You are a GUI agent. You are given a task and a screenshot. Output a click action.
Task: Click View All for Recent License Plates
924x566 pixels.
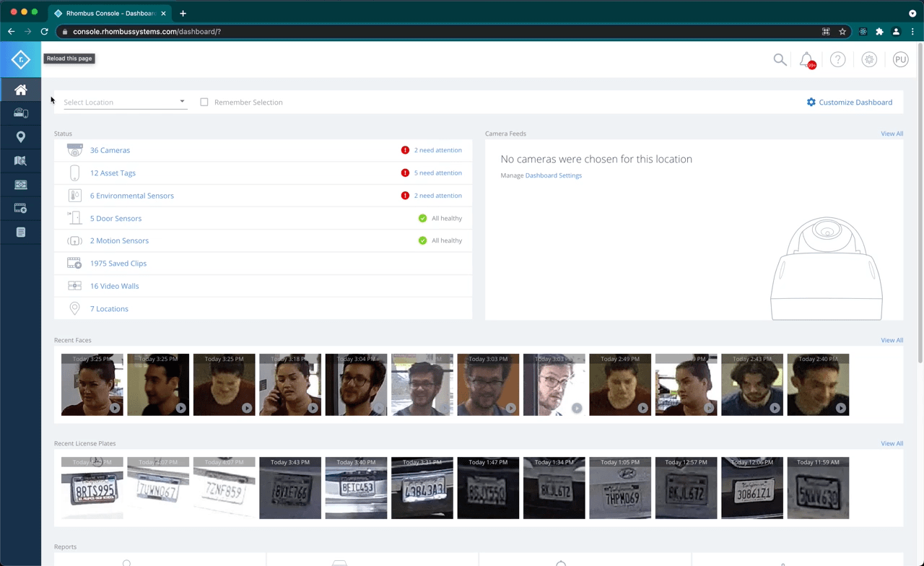click(x=892, y=443)
